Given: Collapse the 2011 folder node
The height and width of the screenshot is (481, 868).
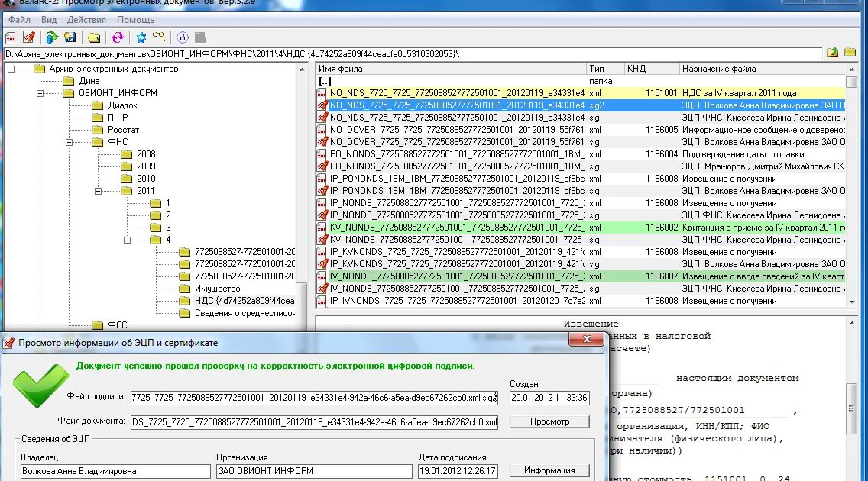Looking at the screenshot, I should point(98,191).
